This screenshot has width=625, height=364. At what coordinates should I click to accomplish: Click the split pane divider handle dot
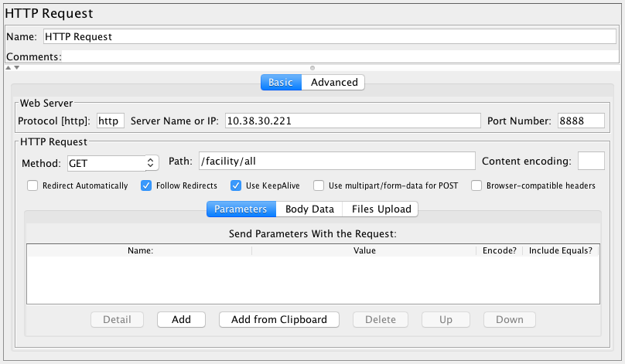coord(312,68)
